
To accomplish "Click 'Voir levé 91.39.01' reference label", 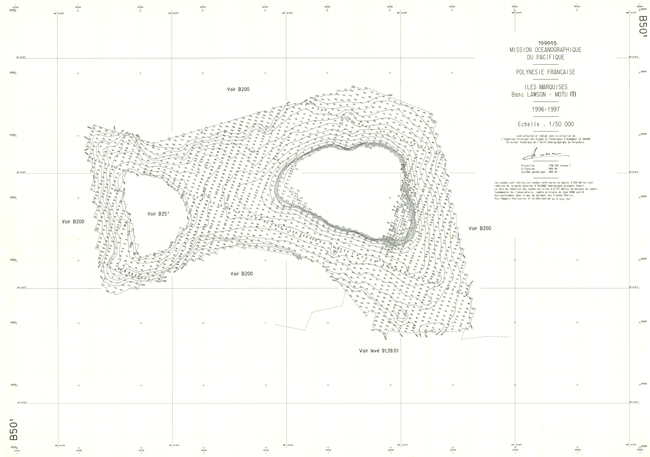I will 379,351.
